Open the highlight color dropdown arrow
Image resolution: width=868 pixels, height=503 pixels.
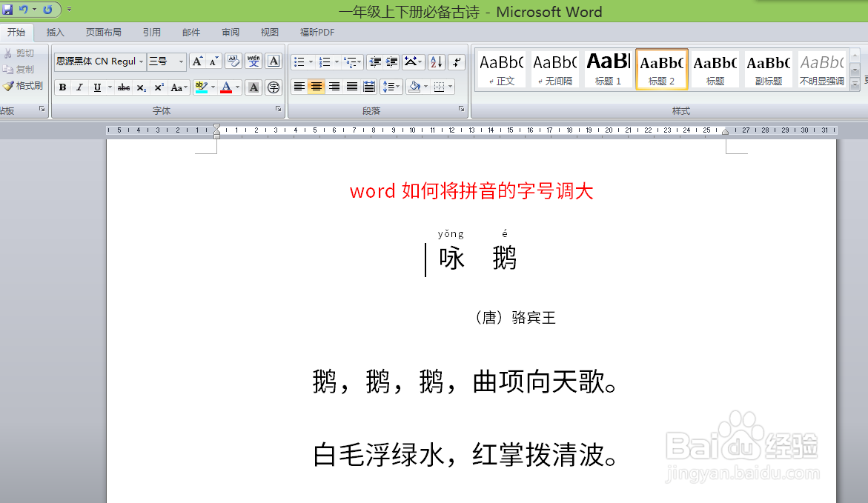point(213,87)
